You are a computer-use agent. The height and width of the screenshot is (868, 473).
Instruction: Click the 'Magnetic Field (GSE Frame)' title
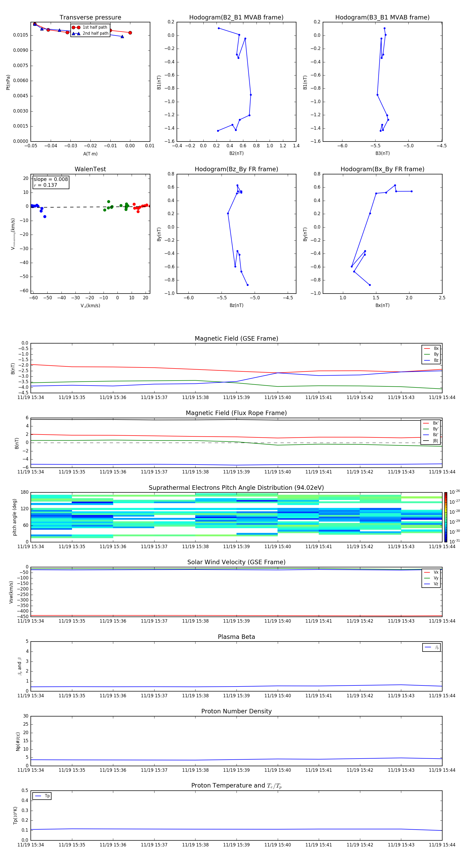236,339
